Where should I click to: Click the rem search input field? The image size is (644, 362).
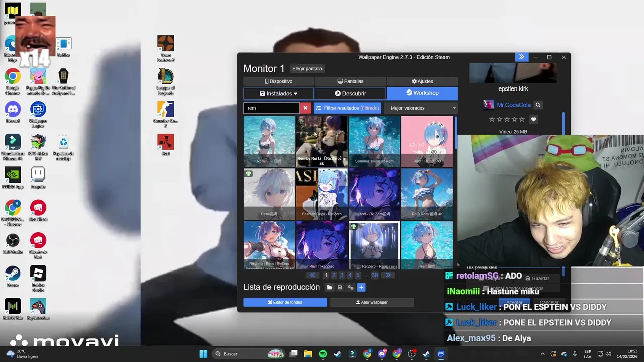pyautogui.click(x=272, y=108)
